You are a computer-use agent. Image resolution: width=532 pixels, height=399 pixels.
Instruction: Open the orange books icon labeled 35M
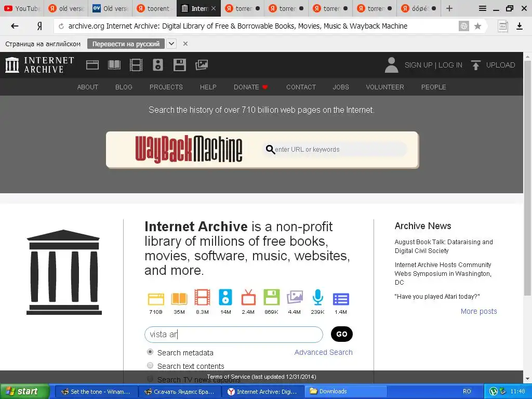(179, 299)
